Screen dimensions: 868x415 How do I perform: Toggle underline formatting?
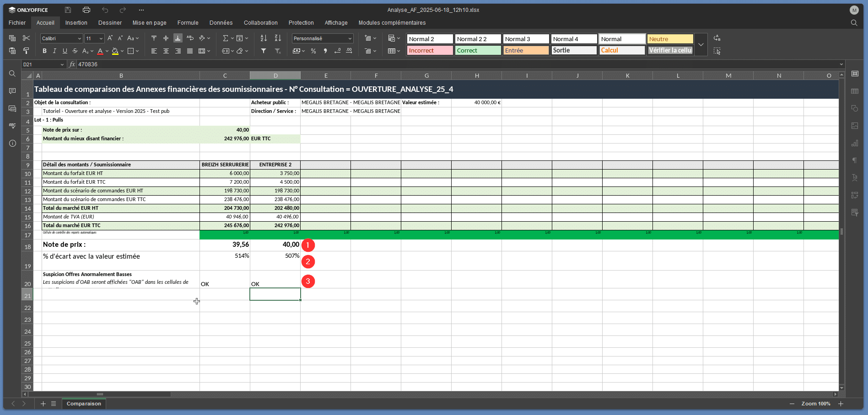65,51
